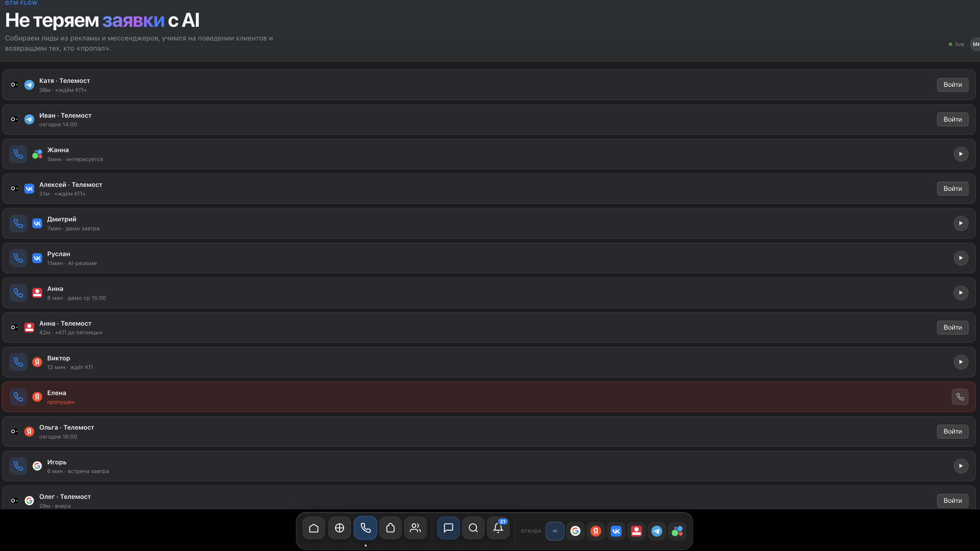Open the crosshair target section in dock
This screenshot has width=980, height=551.
click(339, 528)
